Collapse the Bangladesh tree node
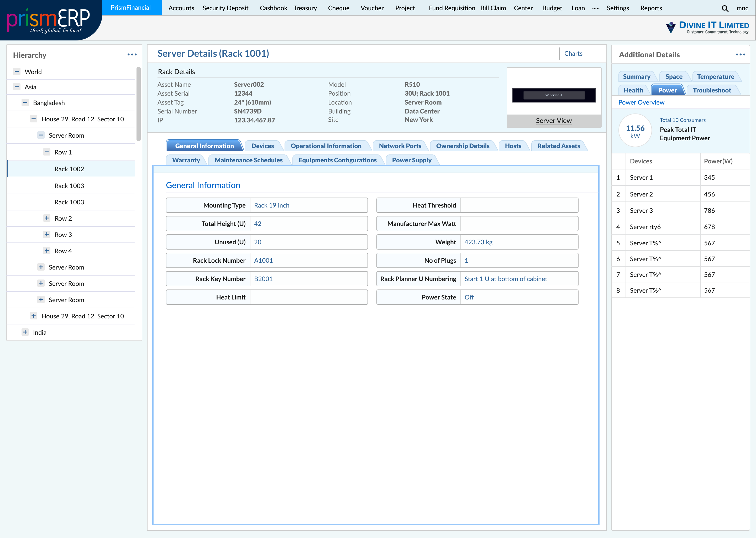Screen dimensions: 756x538 (25, 102)
